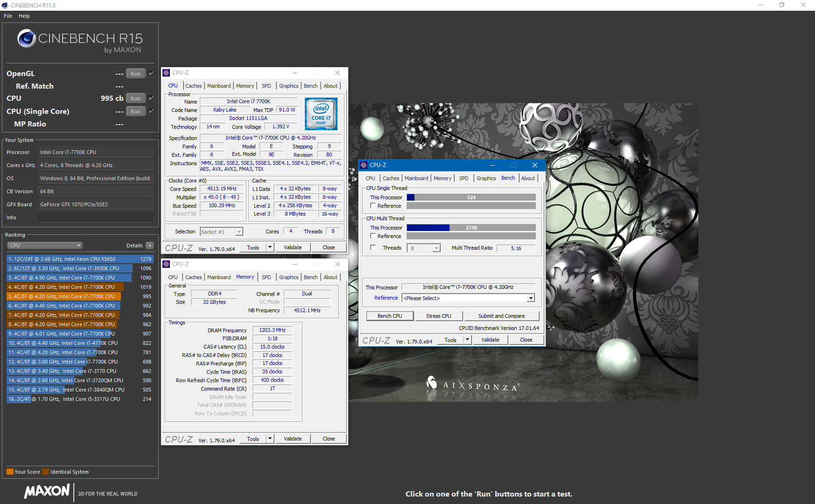This screenshot has width=815, height=504.
Task: Click the CPU-Z icon in the top CPU-Z window title bar
Action: click(166, 73)
